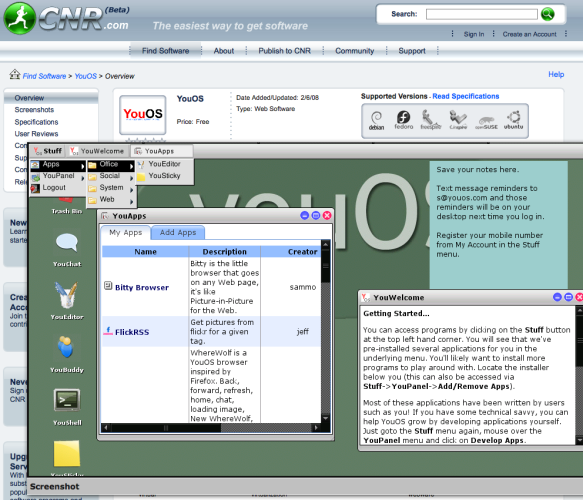This screenshot has width=583, height=500.
Task: Click the YouApps vertical scrollbar up arrow
Action: pos(326,244)
